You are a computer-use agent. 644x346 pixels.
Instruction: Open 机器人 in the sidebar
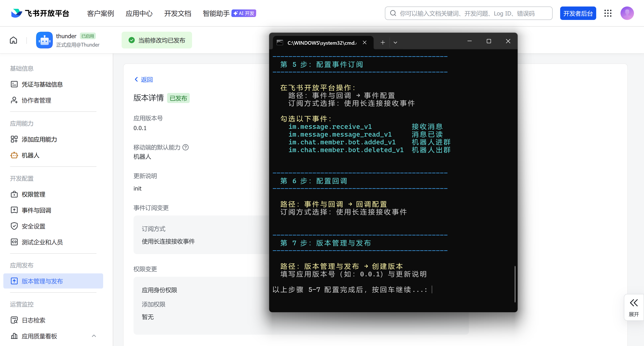30,155
